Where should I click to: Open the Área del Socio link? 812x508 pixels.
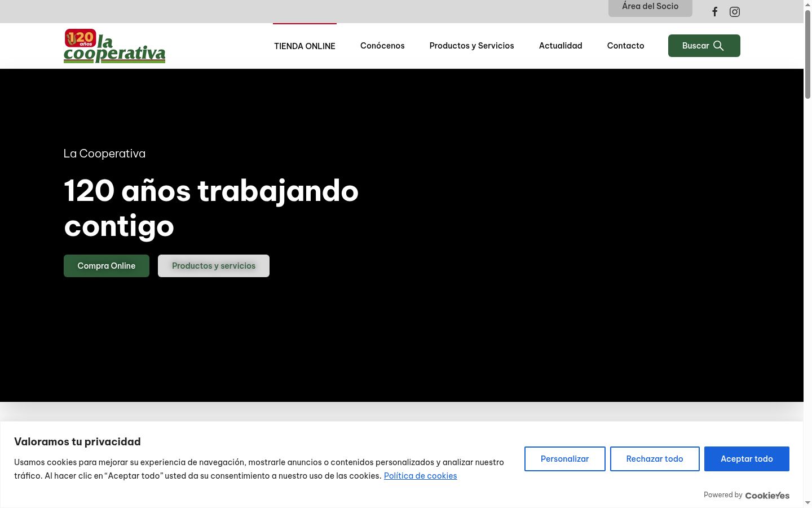pyautogui.click(x=650, y=7)
